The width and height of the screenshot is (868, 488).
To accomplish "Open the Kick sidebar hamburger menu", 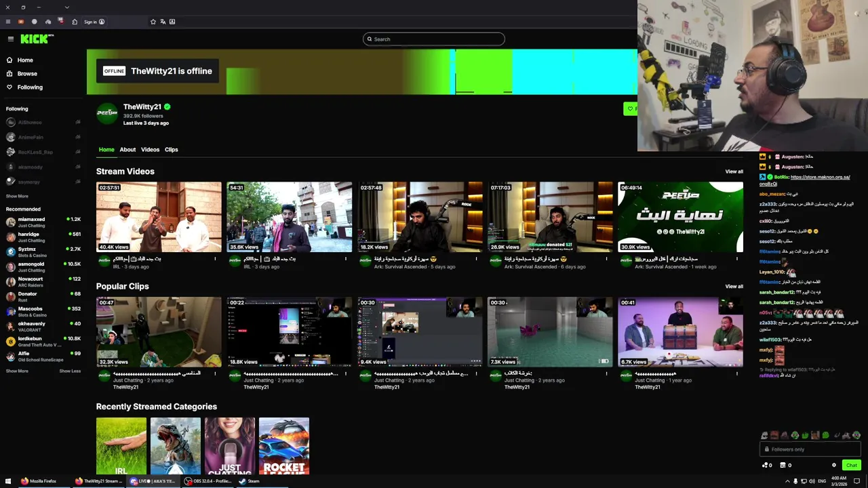I will pyautogui.click(x=10, y=39).
